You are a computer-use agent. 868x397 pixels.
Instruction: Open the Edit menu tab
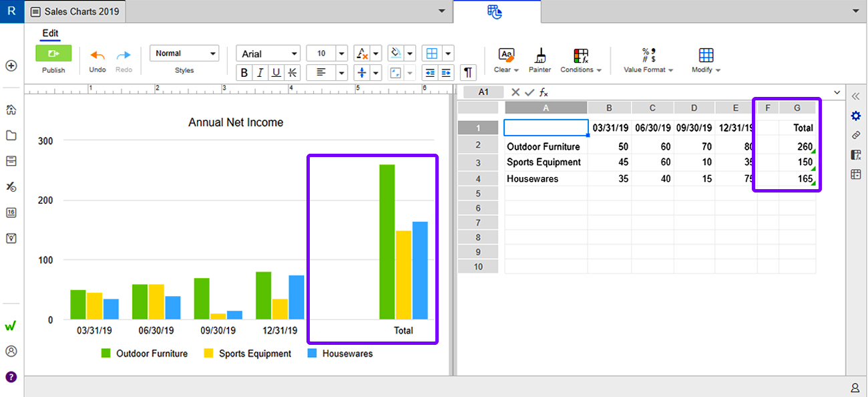click(50, 33)
